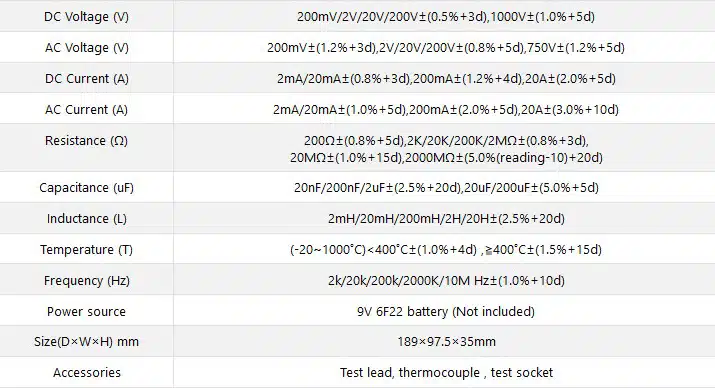Click the 2000MΩ resistance accuracy line
This screenshot has width=715, height=388.
446,158
